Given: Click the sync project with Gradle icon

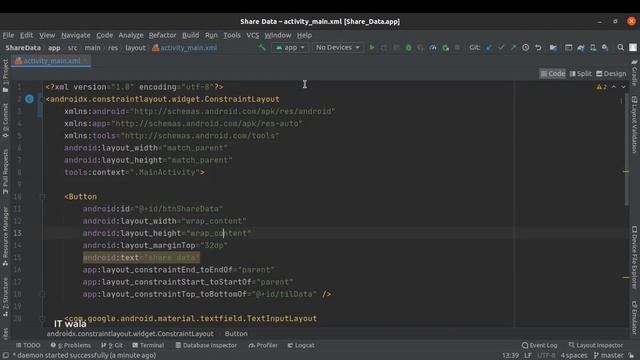Looking at the screenshot, I should coord(581,48).
